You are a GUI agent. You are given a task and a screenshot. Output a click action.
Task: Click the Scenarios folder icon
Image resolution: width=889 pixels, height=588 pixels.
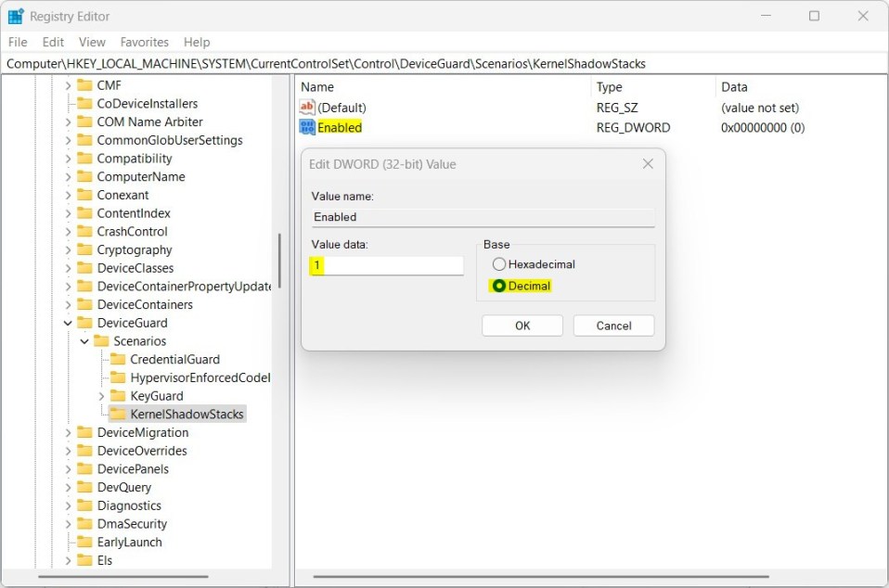(101, 341)
